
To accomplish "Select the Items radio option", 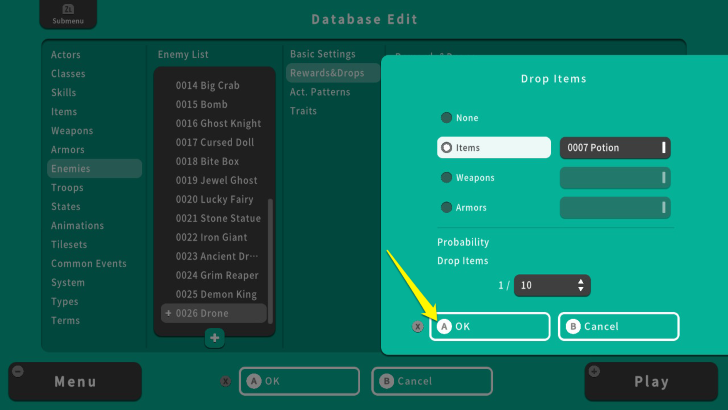I will pyautogui.click(x=494, y=148).
